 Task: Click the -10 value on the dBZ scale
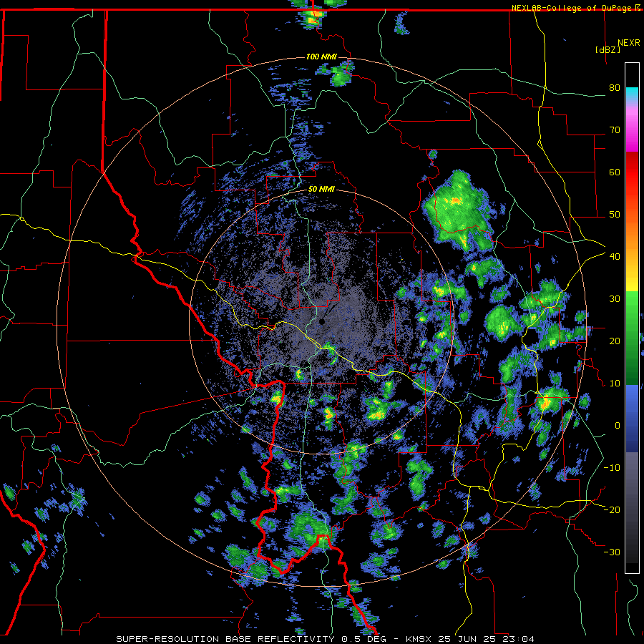coord(612,467)
